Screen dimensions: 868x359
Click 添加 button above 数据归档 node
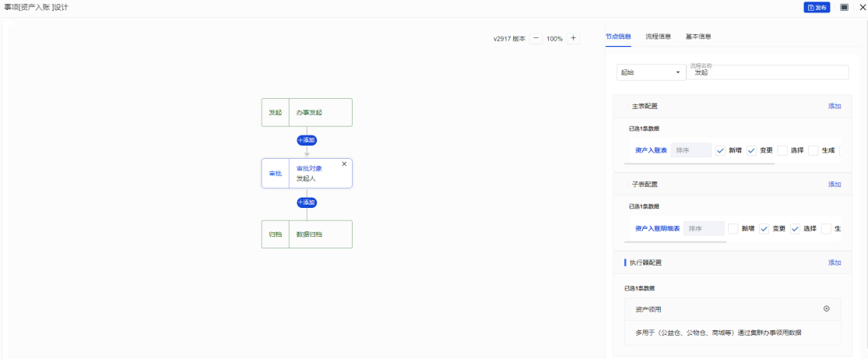click(x=307, y=202)
